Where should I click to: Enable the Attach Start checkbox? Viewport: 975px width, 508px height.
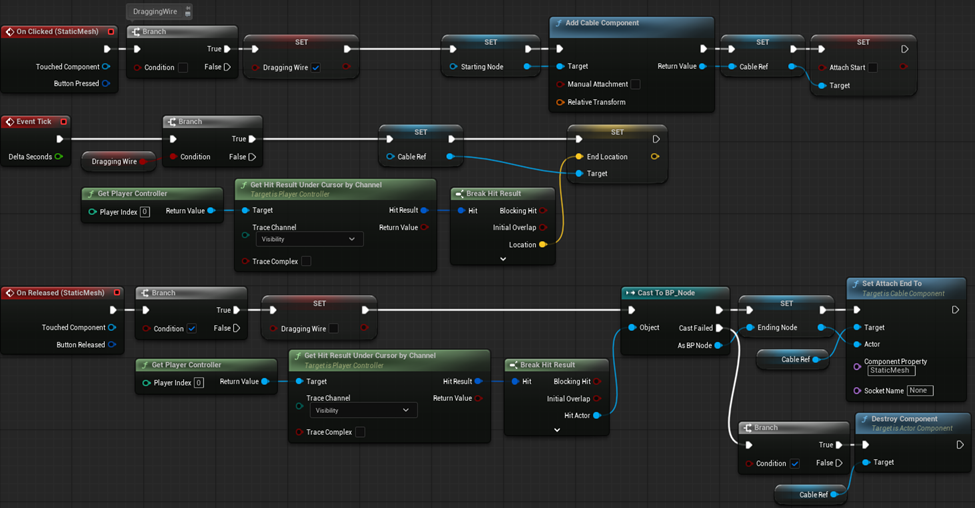point(873,67)
